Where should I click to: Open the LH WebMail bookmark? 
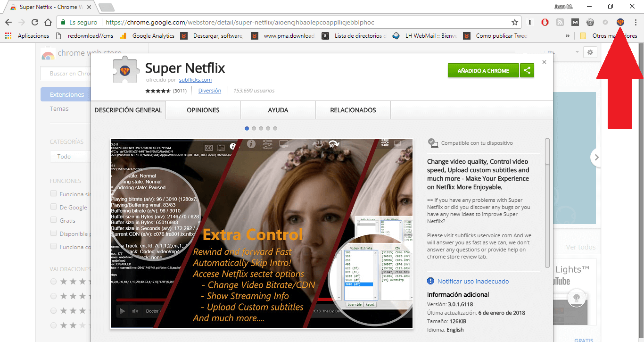click(424, 36)
